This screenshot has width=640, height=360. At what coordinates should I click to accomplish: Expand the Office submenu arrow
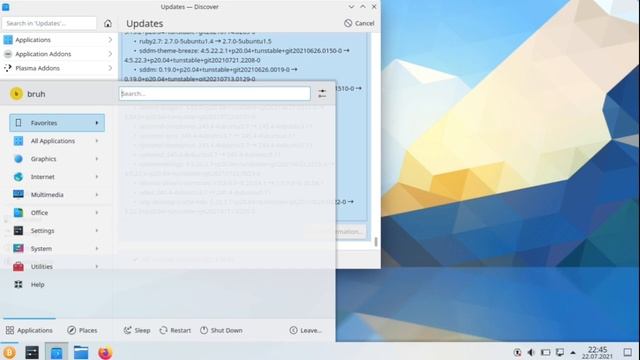[97, 213]
